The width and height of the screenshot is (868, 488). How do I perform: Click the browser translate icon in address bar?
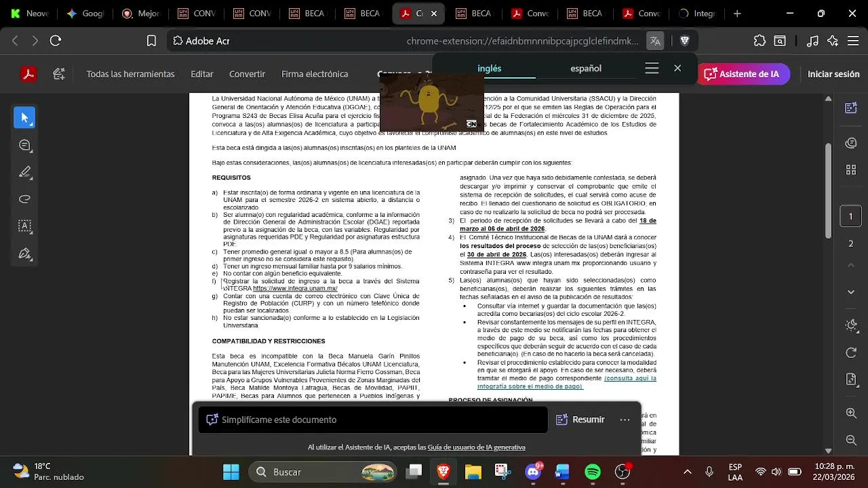(x=655, y=41)
